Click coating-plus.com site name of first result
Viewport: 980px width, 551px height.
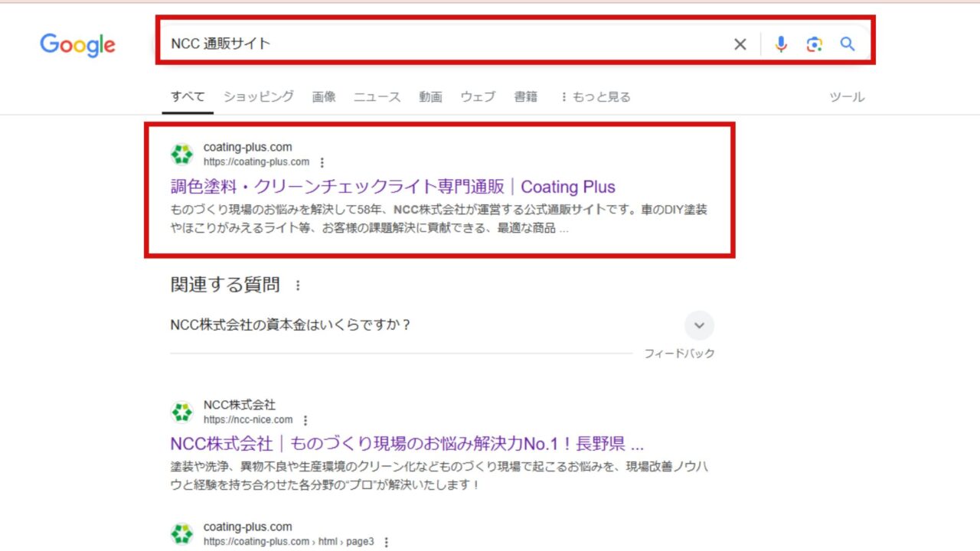[x=247, y=147]
